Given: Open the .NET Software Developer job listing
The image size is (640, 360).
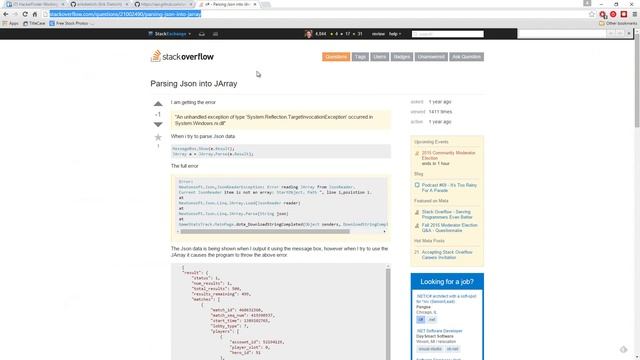Looking at the screenshot, I should click(x=439, y=331).
